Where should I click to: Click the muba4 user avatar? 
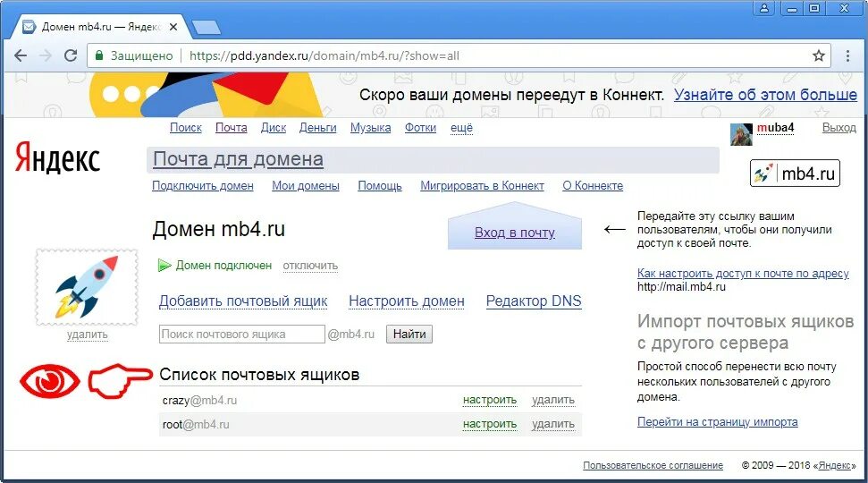(x=741, y=134)
